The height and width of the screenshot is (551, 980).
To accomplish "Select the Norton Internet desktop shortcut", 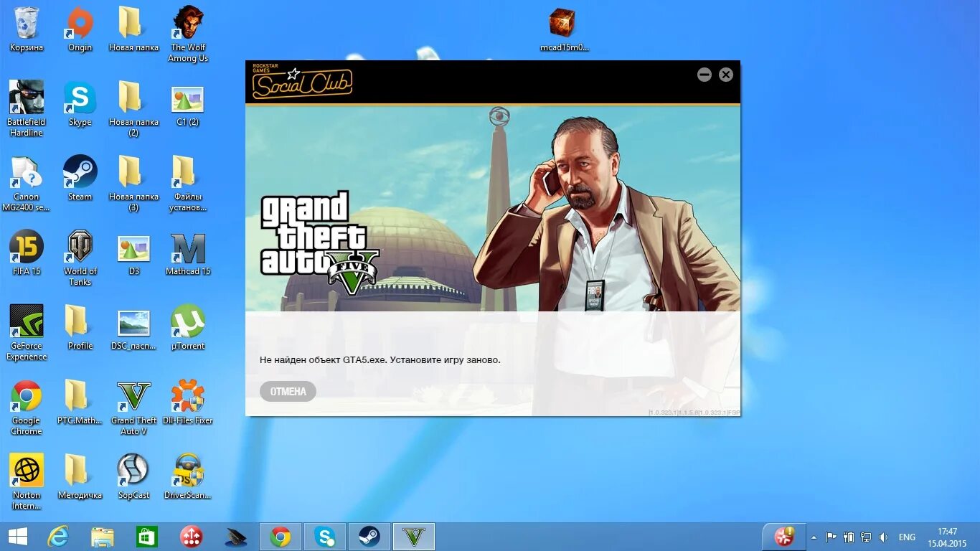I will click(27, 481).
